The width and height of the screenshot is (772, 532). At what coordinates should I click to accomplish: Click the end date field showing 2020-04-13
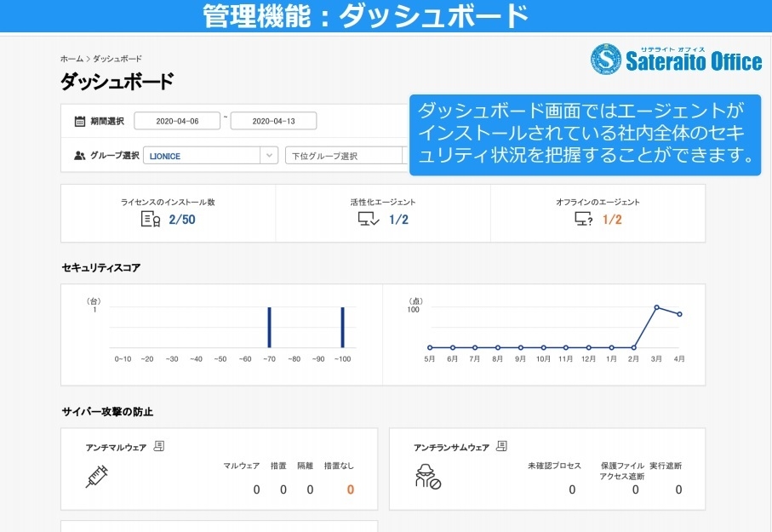point(275,120)
